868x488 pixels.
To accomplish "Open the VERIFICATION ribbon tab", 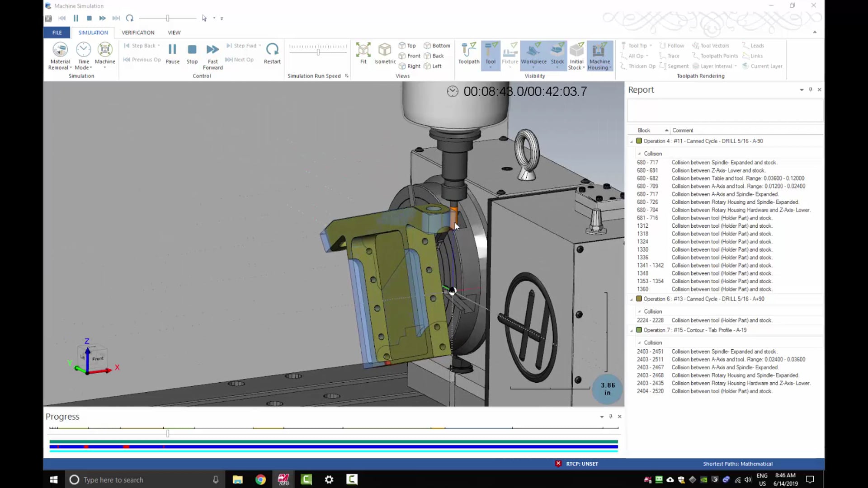I will pos(138,32).
